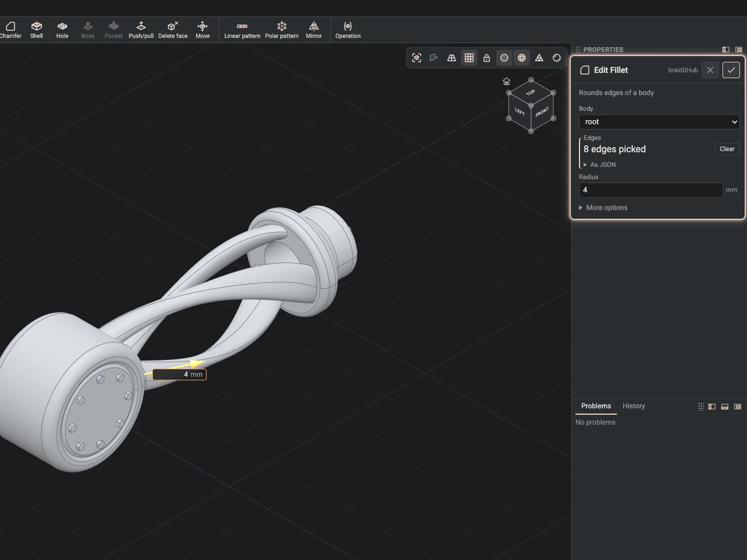Click the LEFT face of the view cube

(x=519, y=111)
